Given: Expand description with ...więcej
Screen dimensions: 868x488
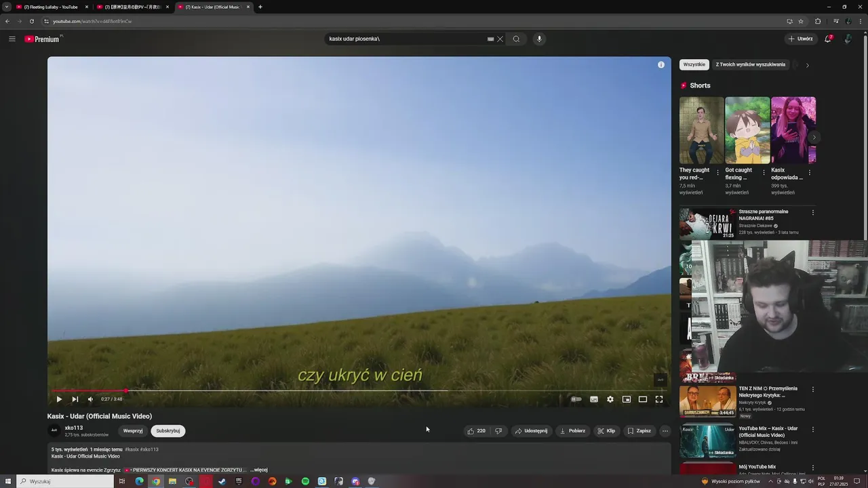Looking at the screenshot, I should point(259,470).
